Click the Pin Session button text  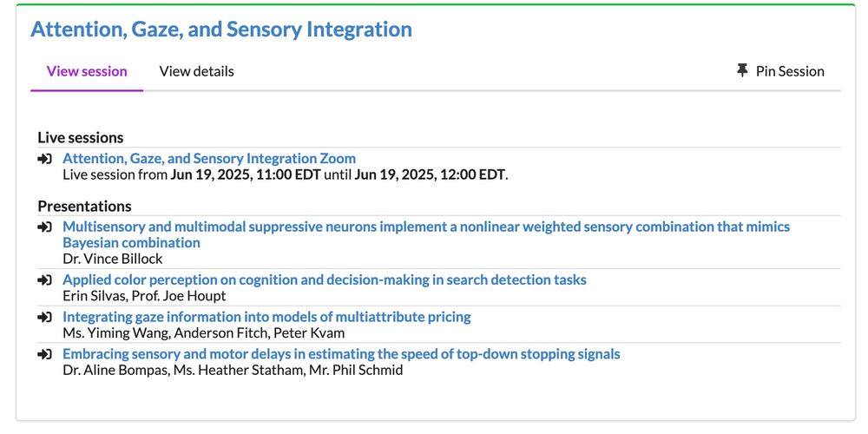790,71
